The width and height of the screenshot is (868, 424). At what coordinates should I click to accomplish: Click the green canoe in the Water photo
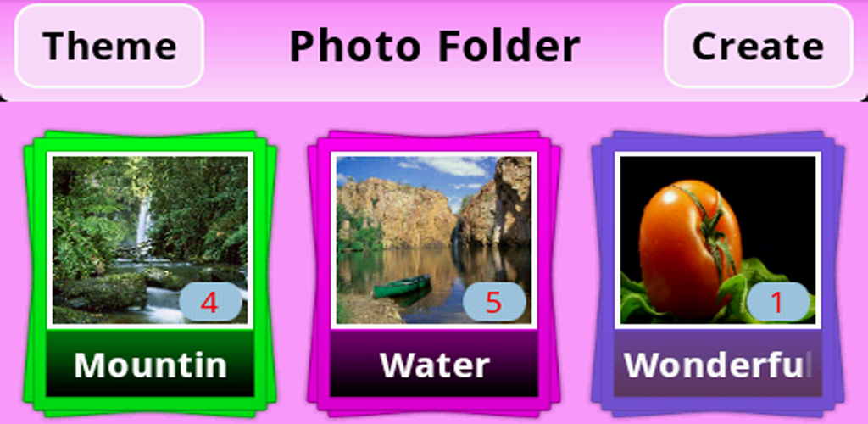403,286
